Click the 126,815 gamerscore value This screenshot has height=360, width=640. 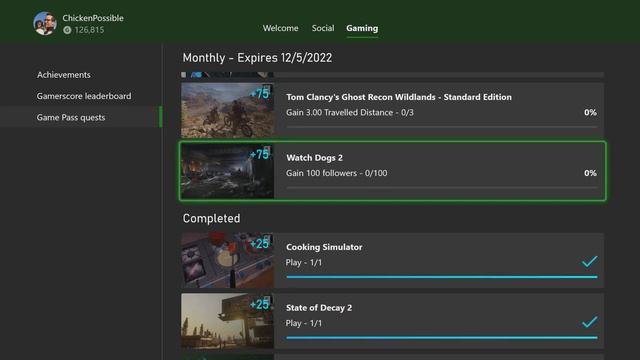[x=89, y=30]
